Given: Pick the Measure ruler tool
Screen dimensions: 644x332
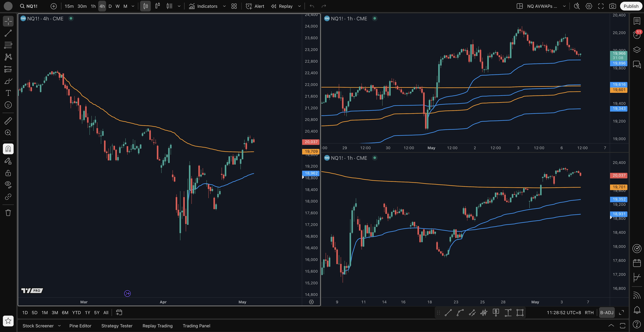Looking at the screenshot, I should tap(8, 121).
